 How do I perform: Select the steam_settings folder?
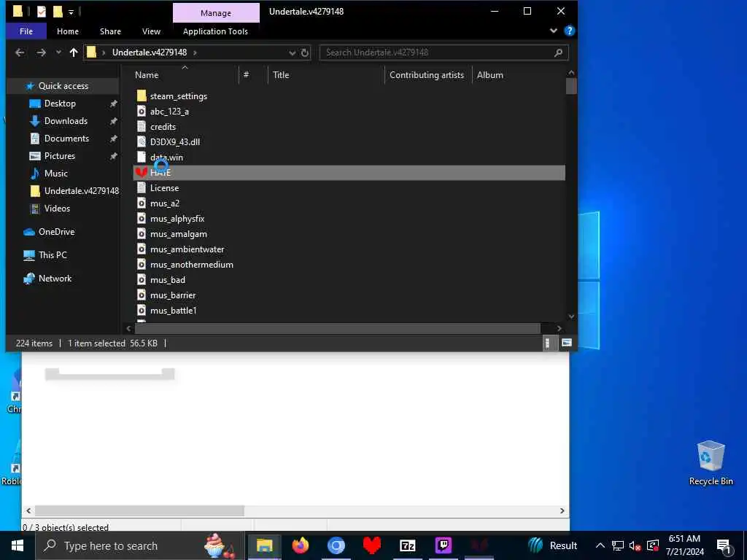click(178, 96)
